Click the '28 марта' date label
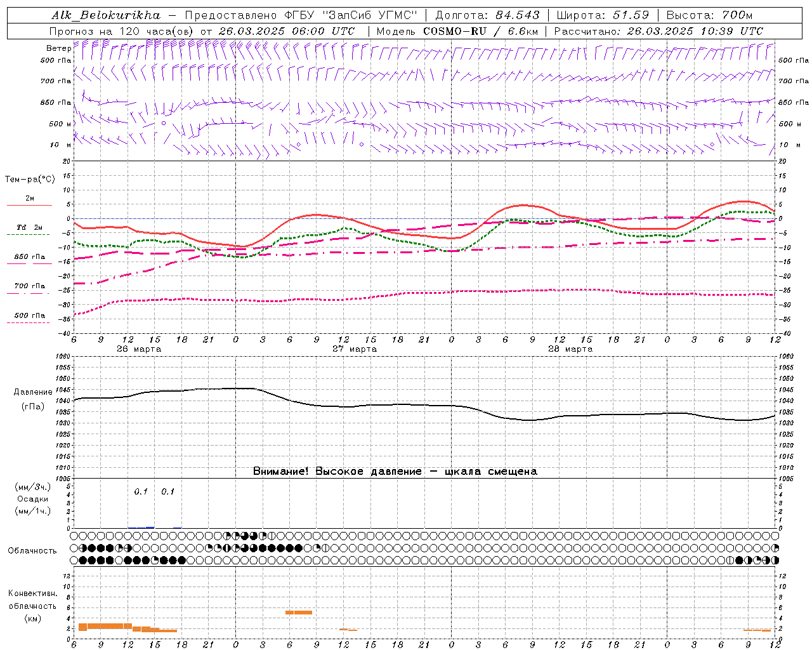This screenshot has width=812, height=650. click(570, 349)
